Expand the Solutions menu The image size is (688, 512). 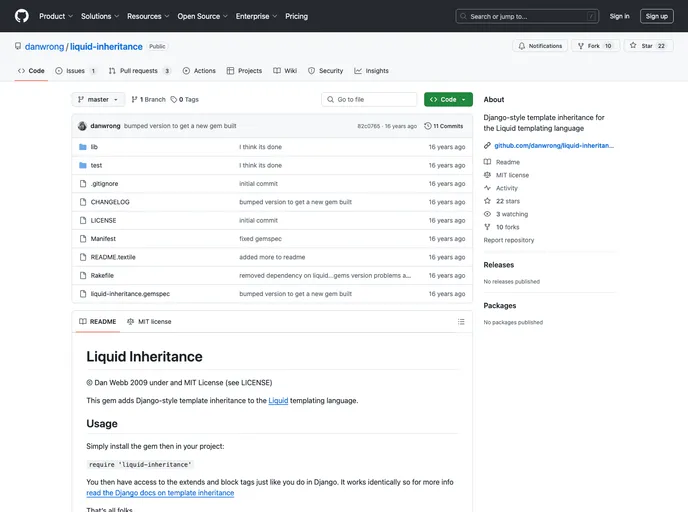pos(100,16)
